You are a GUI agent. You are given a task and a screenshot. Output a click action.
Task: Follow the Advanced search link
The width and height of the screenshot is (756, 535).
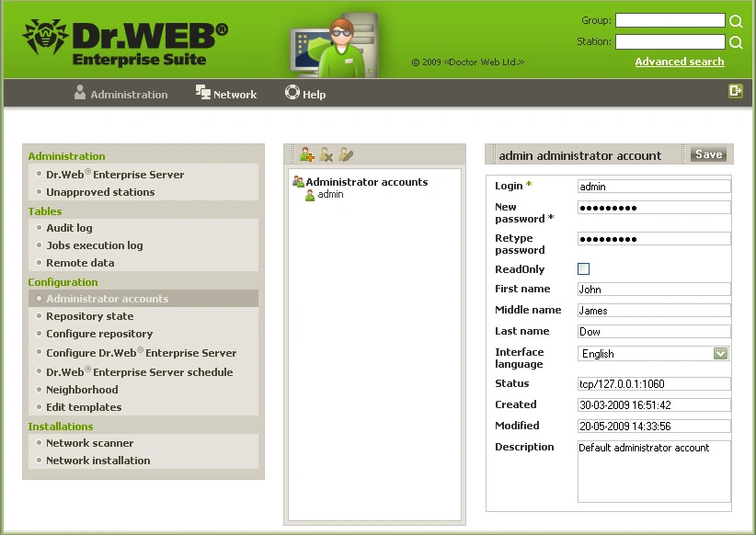point(679,62)
